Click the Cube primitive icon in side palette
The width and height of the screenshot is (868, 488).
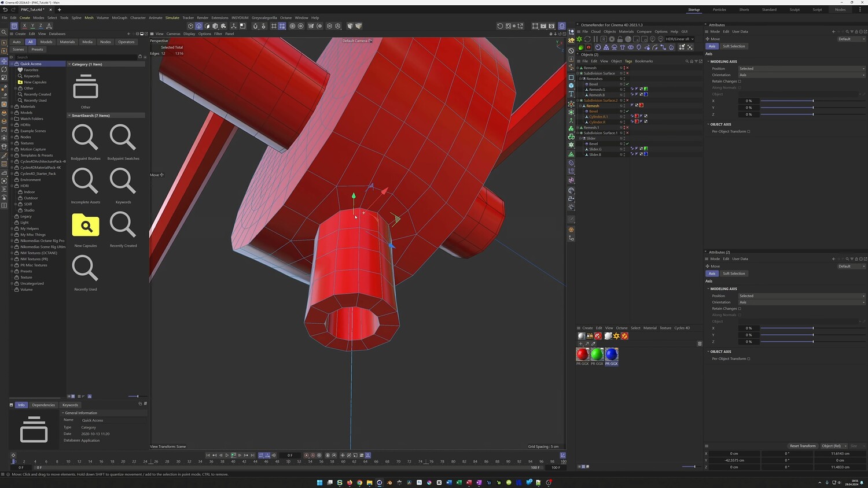click(571, 86)
